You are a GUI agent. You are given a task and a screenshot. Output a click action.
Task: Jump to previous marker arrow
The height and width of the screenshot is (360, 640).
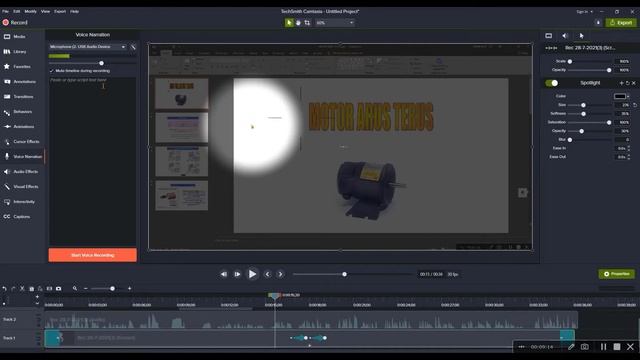268,274
